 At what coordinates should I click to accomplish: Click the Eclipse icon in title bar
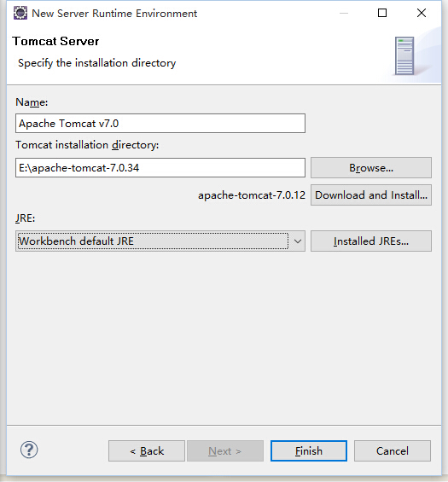click(20, 13)
